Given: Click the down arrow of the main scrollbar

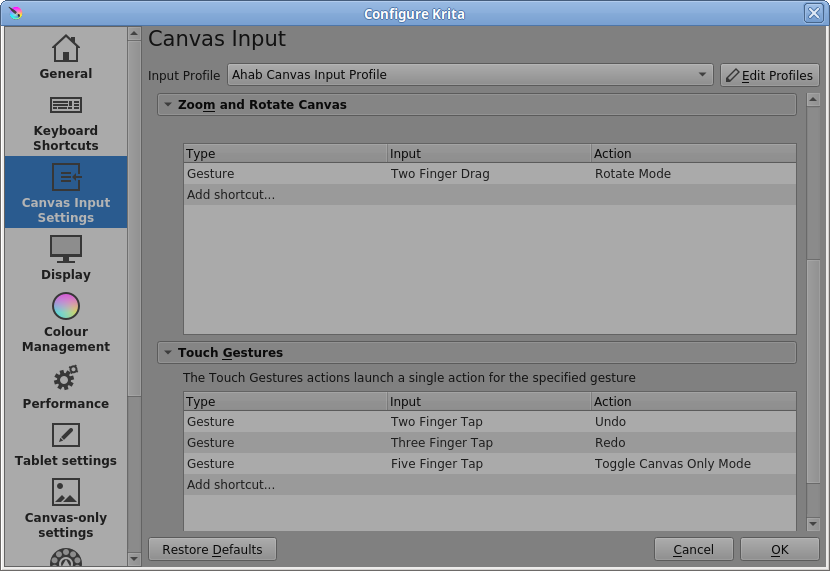Looking at the screenshot, I should click(x=813, y=524).
